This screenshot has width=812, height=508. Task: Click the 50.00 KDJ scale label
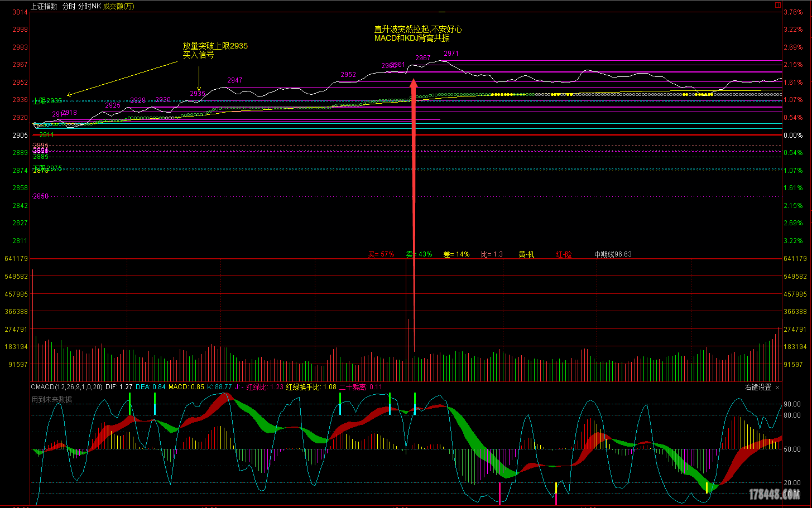point(792,449)
